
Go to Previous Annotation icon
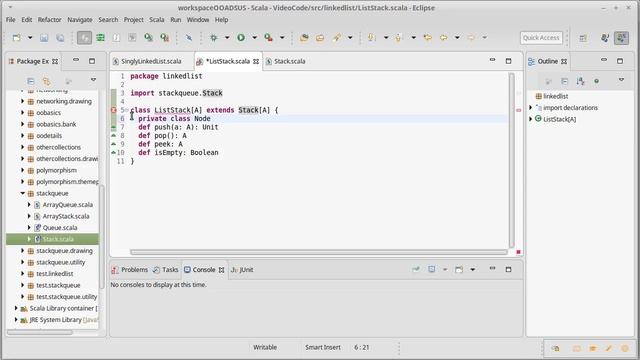pyautogui.click(x=399, y=38)
